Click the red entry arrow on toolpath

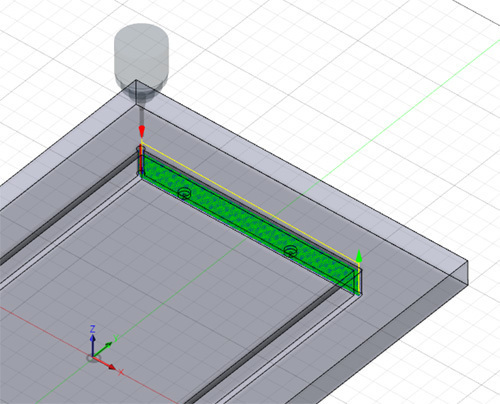[x=142, y=132]
